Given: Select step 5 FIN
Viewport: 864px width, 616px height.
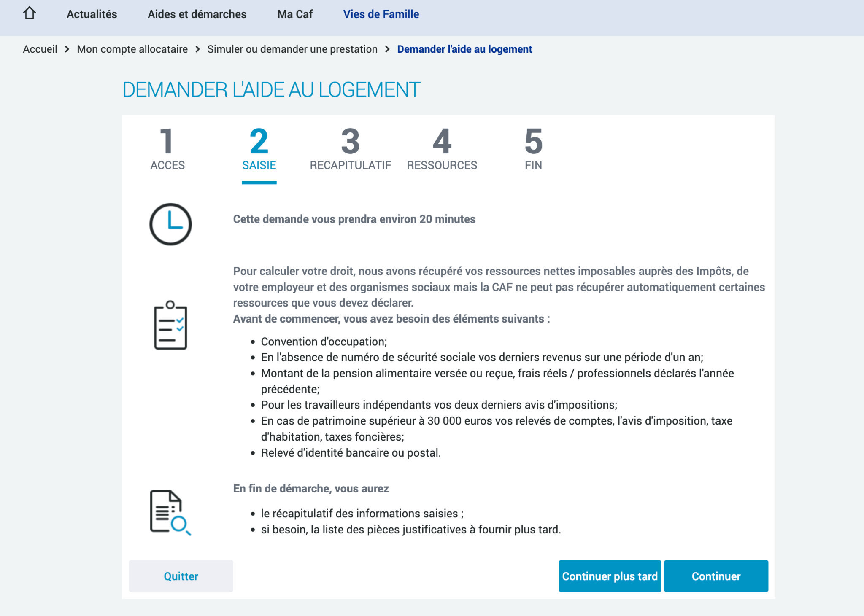Looking at the screenshot, I should pos(533,149).
